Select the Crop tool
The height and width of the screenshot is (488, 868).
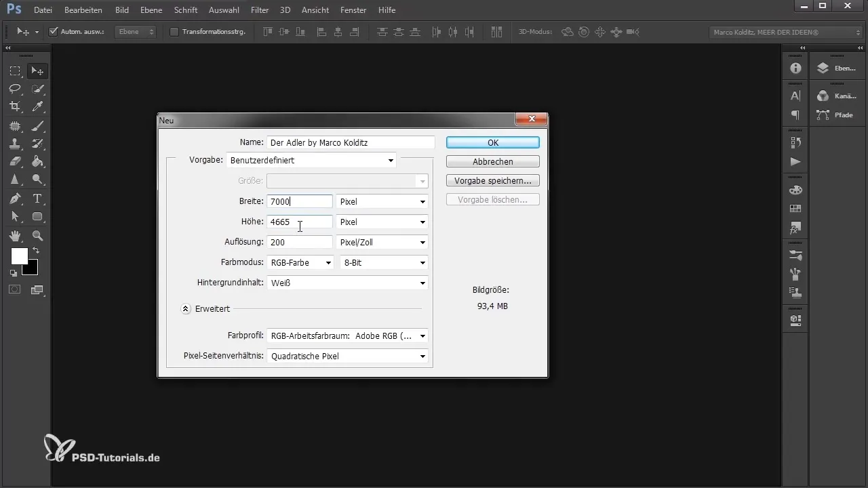coord(15,106)
